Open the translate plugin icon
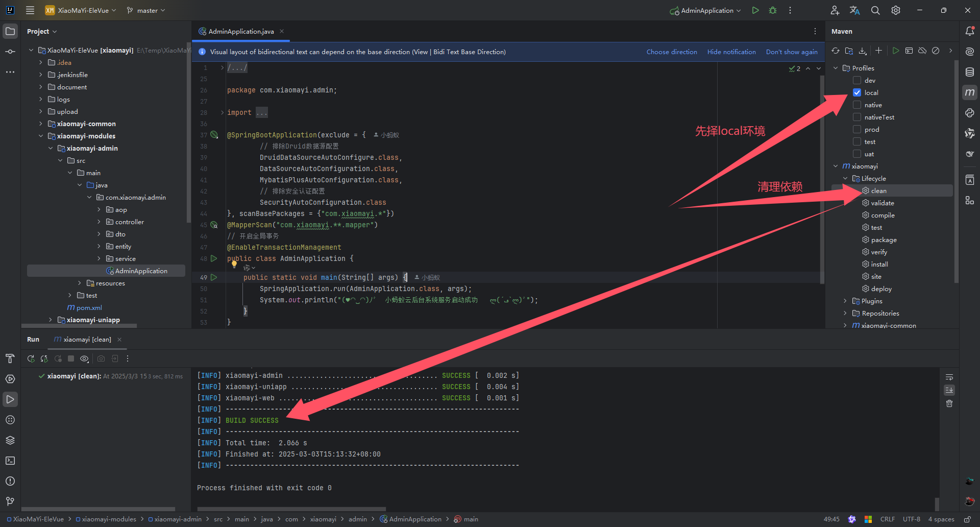The height and width of the screenshot is (527, 980). tap(855, 10)
